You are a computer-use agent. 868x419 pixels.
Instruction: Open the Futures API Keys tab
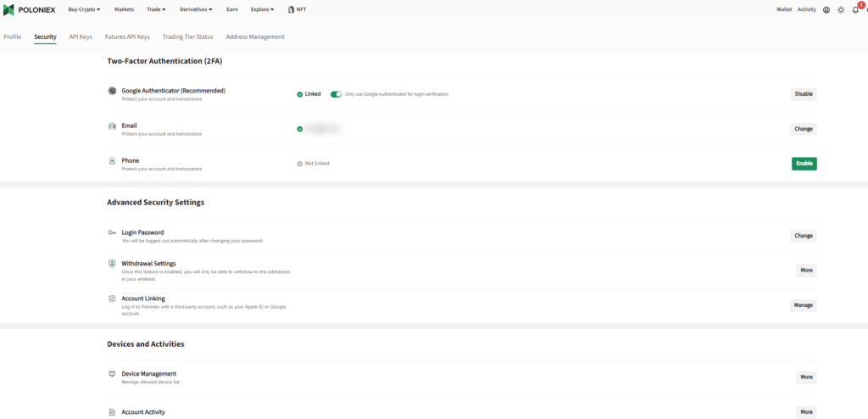127,36
